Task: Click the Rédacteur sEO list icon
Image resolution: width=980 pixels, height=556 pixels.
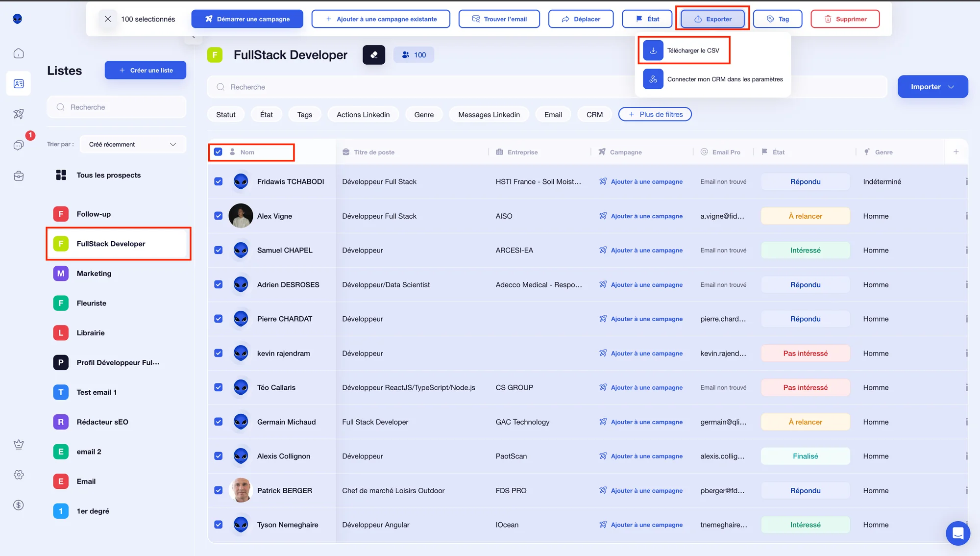Action: click(x=61, y=422)
